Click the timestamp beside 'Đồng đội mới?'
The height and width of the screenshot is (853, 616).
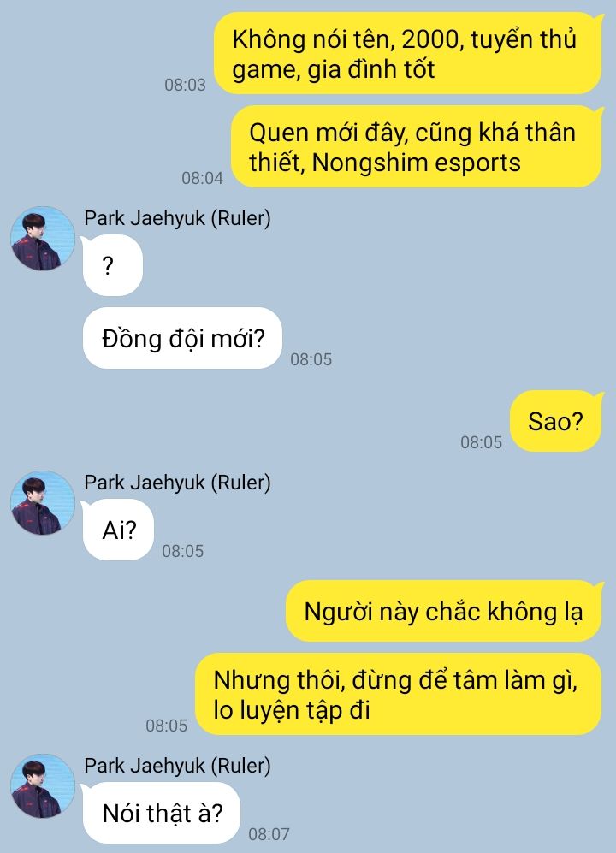311,359
